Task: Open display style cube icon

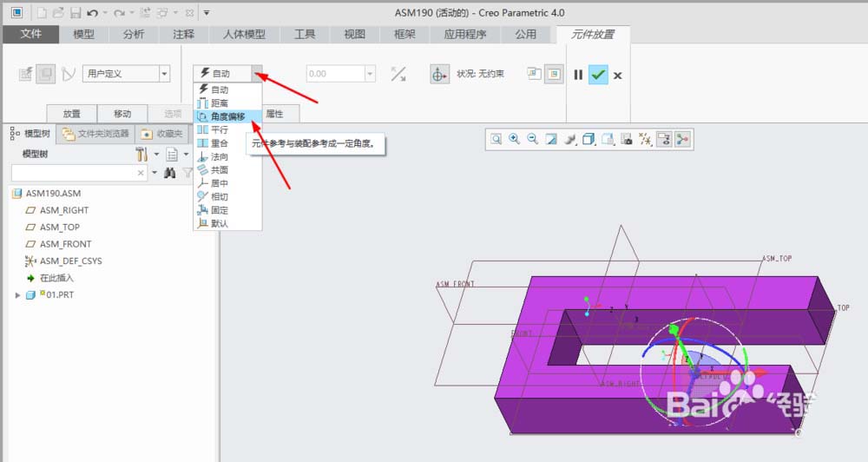Action: tap(589, 139)
